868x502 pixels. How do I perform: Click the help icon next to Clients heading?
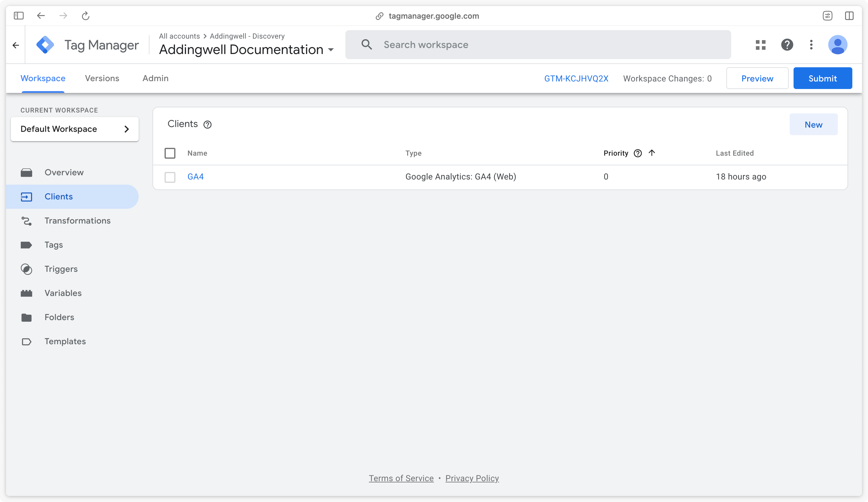point(207,125)
